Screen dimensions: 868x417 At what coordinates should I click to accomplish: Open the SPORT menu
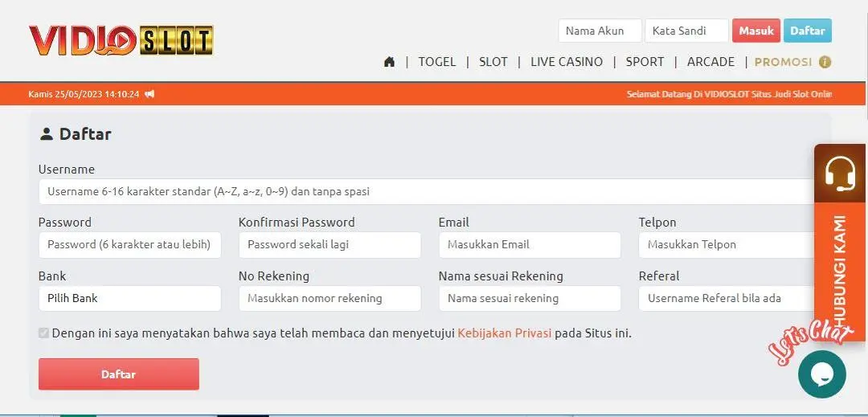point(645,62)
